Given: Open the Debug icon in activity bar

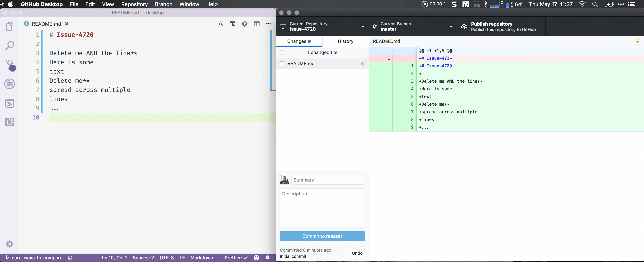Looking at the screenshot, I should 10,84.
